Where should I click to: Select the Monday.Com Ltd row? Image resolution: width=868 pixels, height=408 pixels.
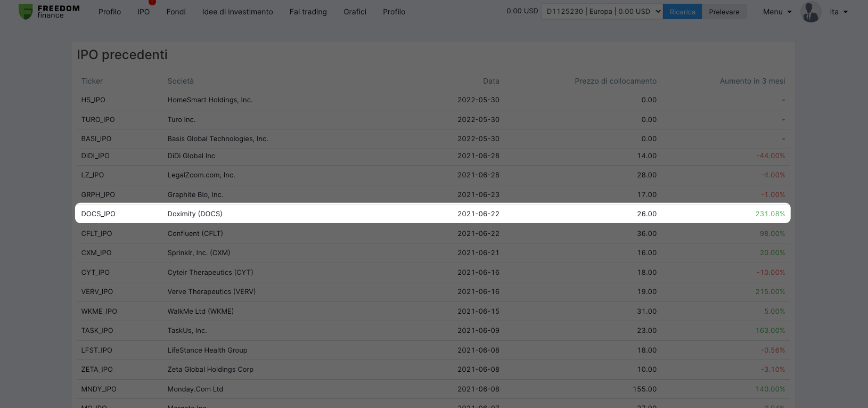point(433,389)
